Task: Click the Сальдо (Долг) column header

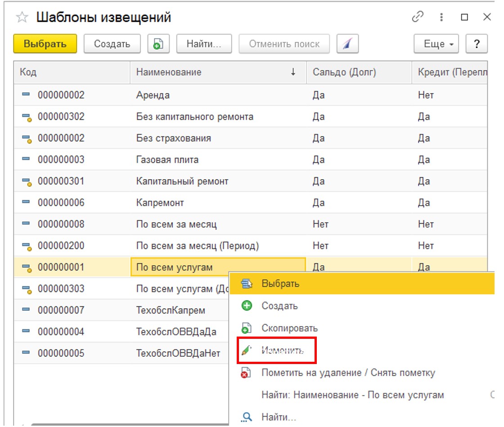Action: pyautogui.click(x=359, y=72)
